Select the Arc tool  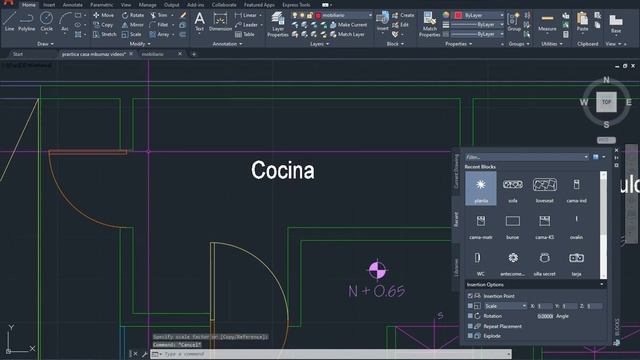pyautogui.click(x=64, y=21)
